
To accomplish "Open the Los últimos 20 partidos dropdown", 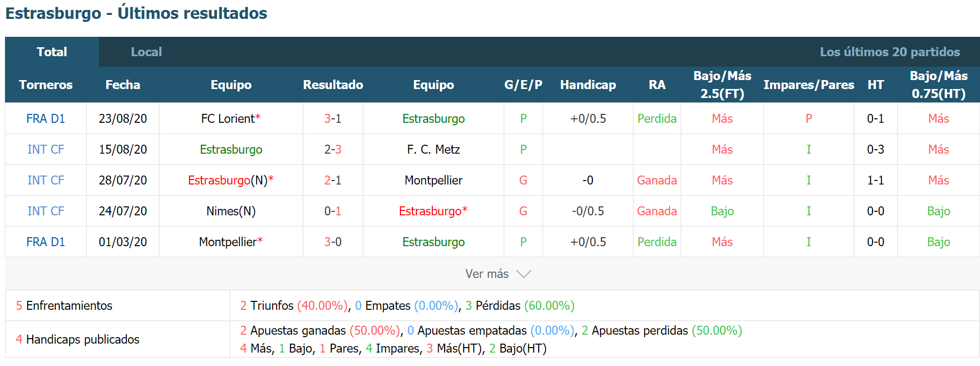I will coord(889,52).
